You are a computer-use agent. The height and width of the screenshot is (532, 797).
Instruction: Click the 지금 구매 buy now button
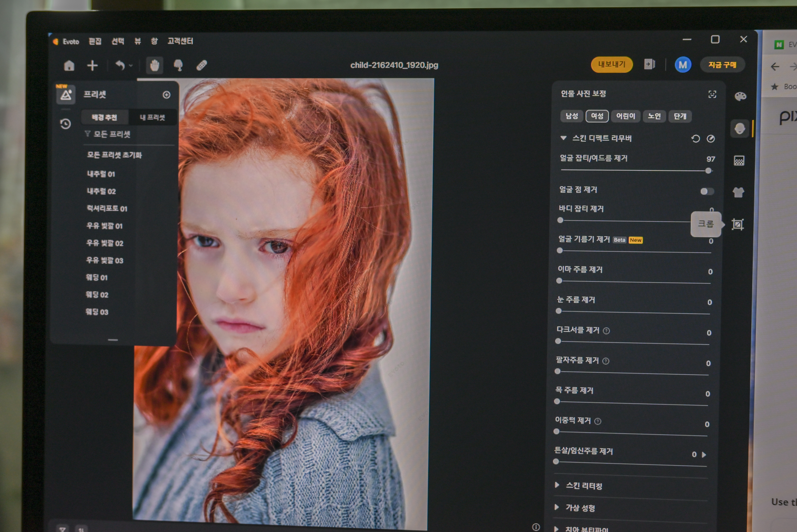pyautogui.click(x=722, y=65)
